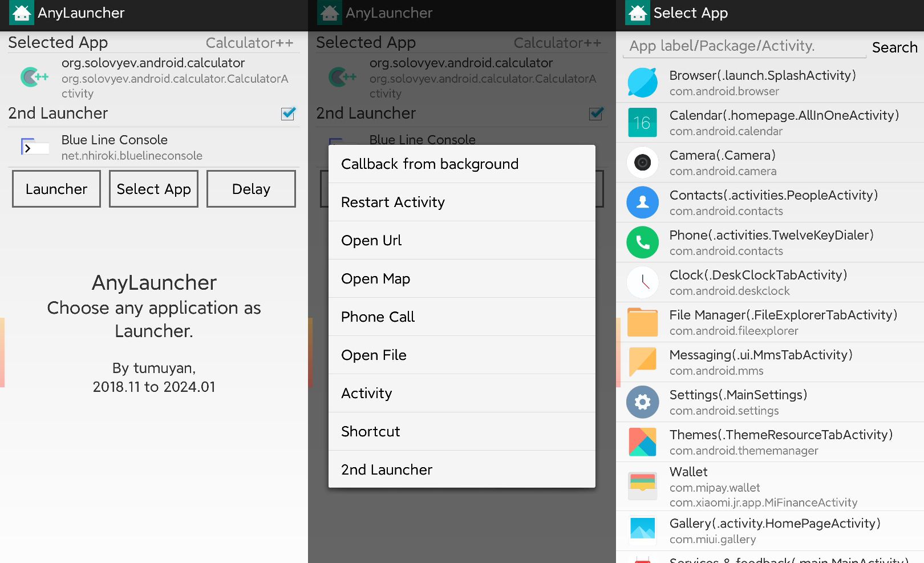The image size is (924, 563).
Task: Select the Themes app icon
Action: (642, 442)
